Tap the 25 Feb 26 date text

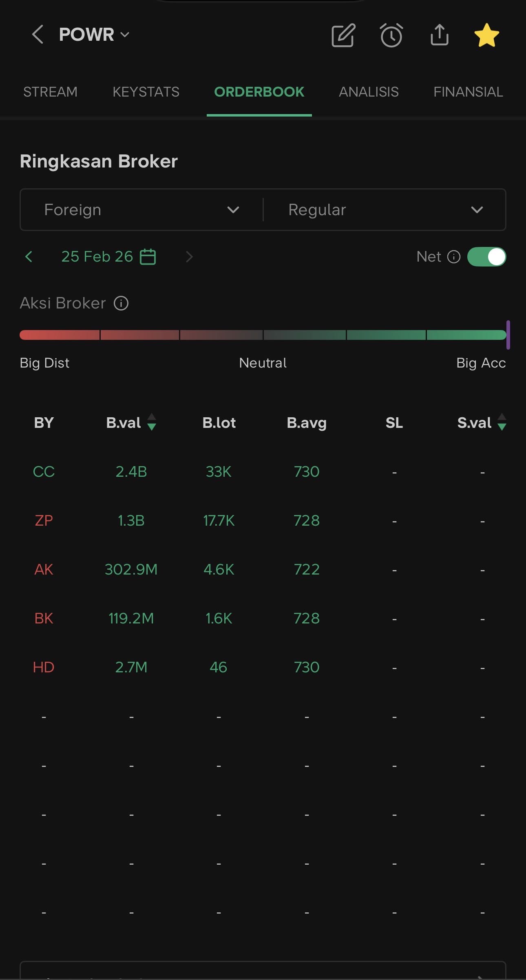click(97, 257)
